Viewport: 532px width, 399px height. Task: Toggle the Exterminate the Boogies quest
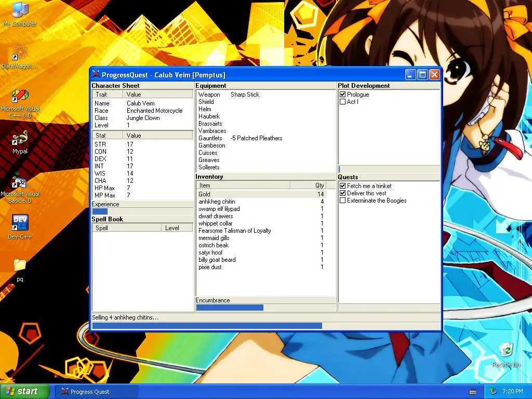point(343,200)
